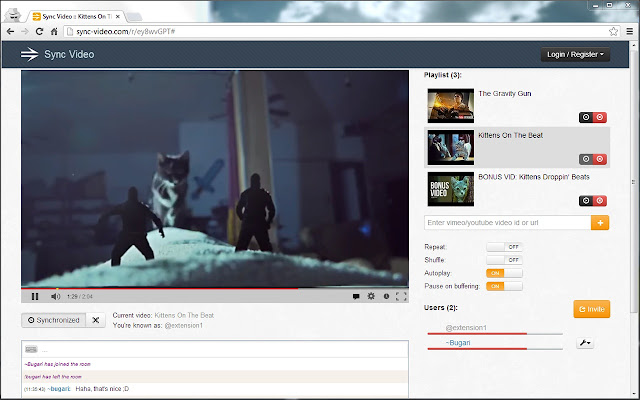The height and width of the screenshot is (400, 640).
Task: Click 'Haha, that's nice ;D' chat message
Action: [x=102, y=389]
